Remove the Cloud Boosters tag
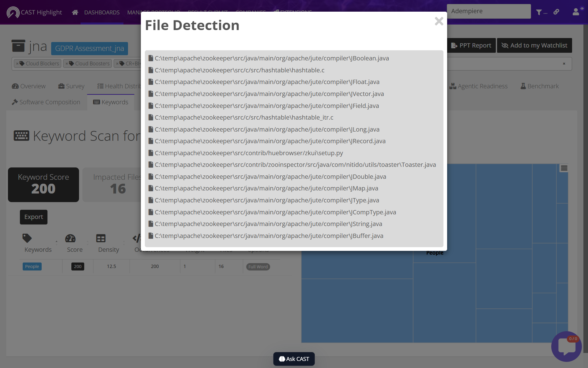 pos(67,63)
